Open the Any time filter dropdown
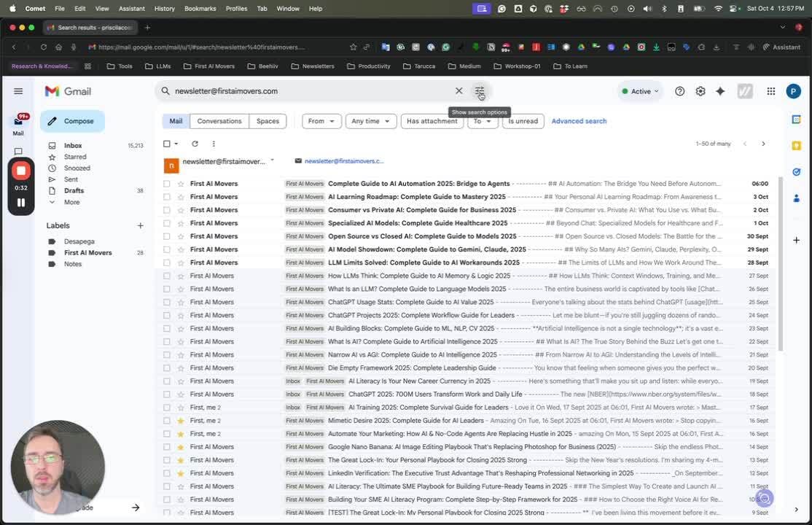Screen dimensions: 812x525 pos(370,121)
